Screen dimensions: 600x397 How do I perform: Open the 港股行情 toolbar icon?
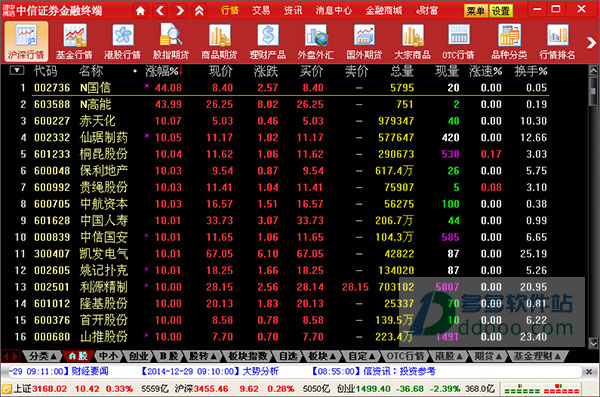coord(122,41)
